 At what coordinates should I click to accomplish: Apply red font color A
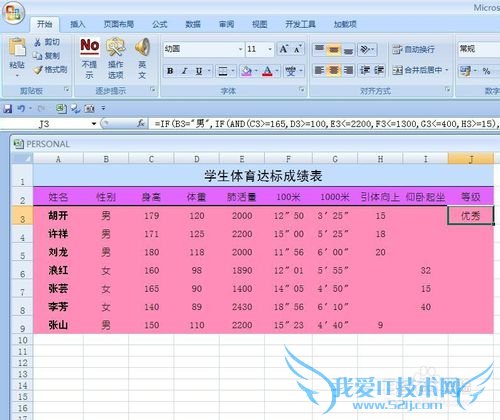click(x=267, y=71)
